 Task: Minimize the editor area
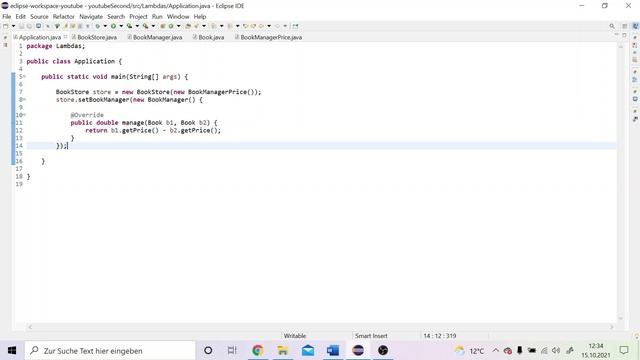click(x=616, y=35)
